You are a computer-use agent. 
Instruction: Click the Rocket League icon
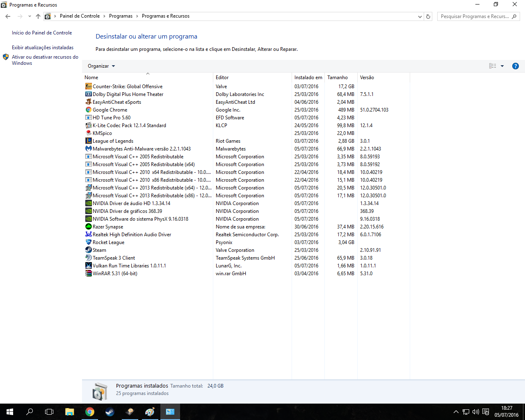coord(88,242)
